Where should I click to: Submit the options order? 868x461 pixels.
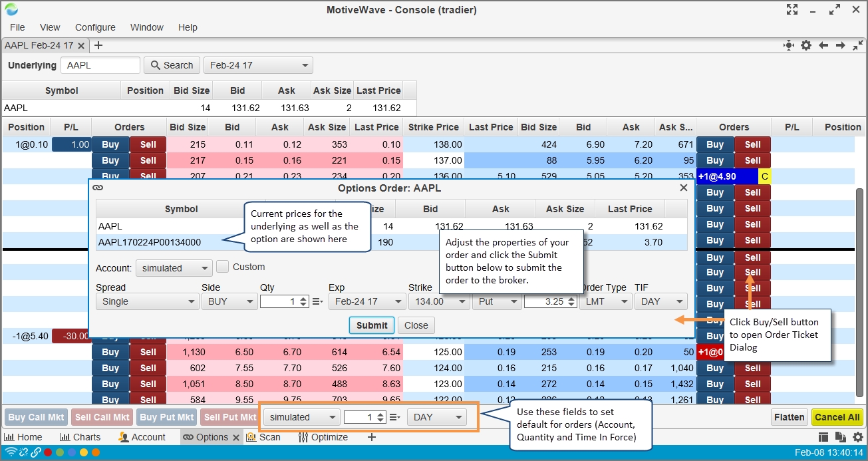[372, 325]
